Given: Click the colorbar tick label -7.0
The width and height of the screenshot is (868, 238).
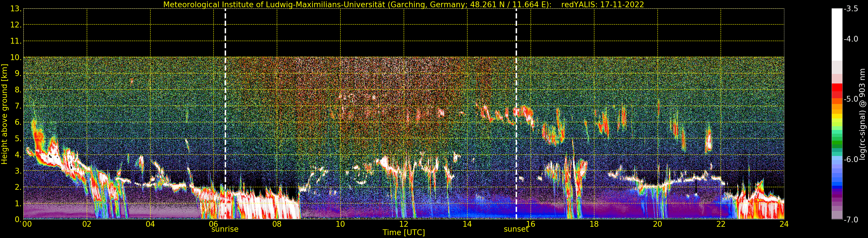Looking at the screenshot, I should (851, 220).
